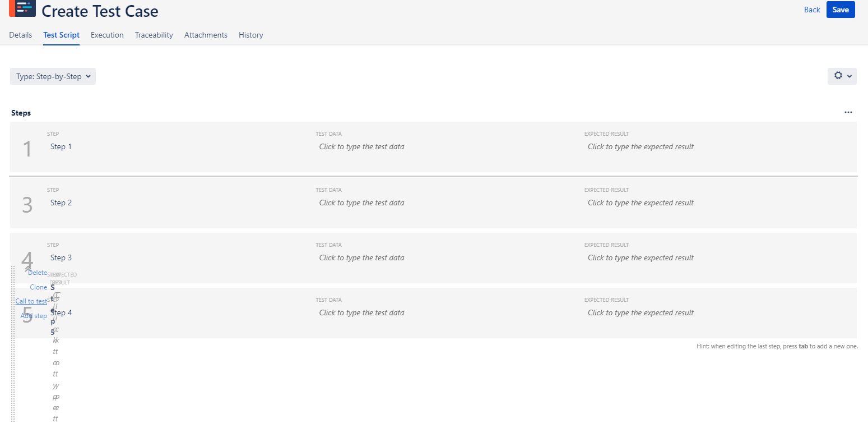Open the Steps ellipsis (...) menu
This screenshot has width=868, height=423.
point(848,112)
